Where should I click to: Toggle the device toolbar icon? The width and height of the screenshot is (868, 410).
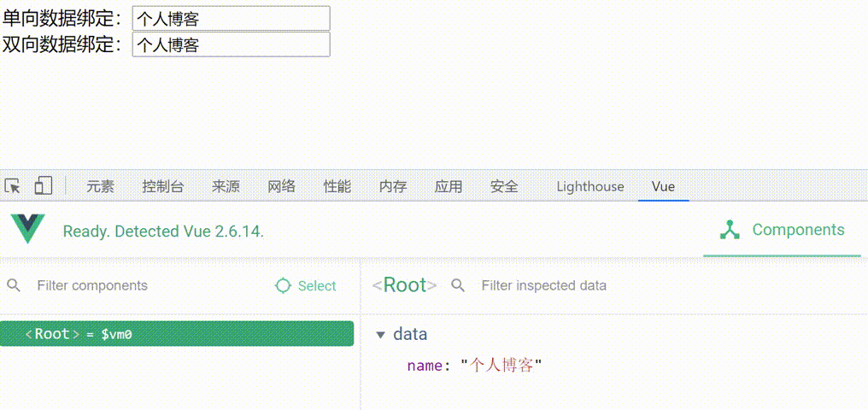pos(43,186)
